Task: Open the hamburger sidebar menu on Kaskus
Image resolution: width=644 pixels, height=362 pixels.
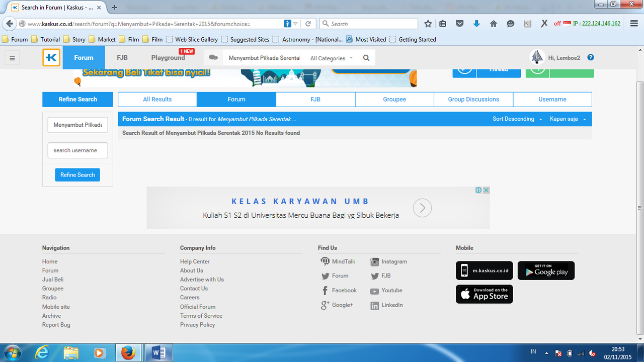Action: [12, 58]
